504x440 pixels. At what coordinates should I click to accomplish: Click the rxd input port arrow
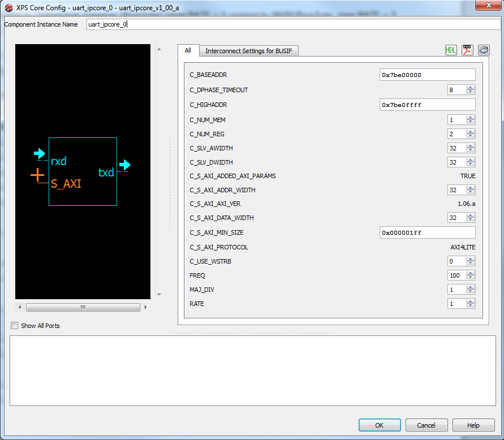tap(40, 154)
